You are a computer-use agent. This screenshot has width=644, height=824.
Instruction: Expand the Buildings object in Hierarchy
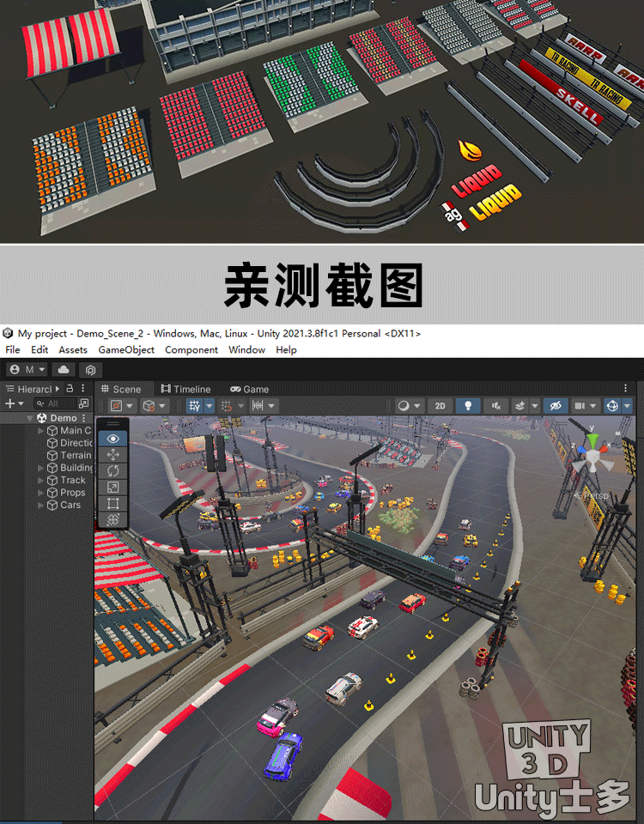pyautogui.click(x=41, y=468)
